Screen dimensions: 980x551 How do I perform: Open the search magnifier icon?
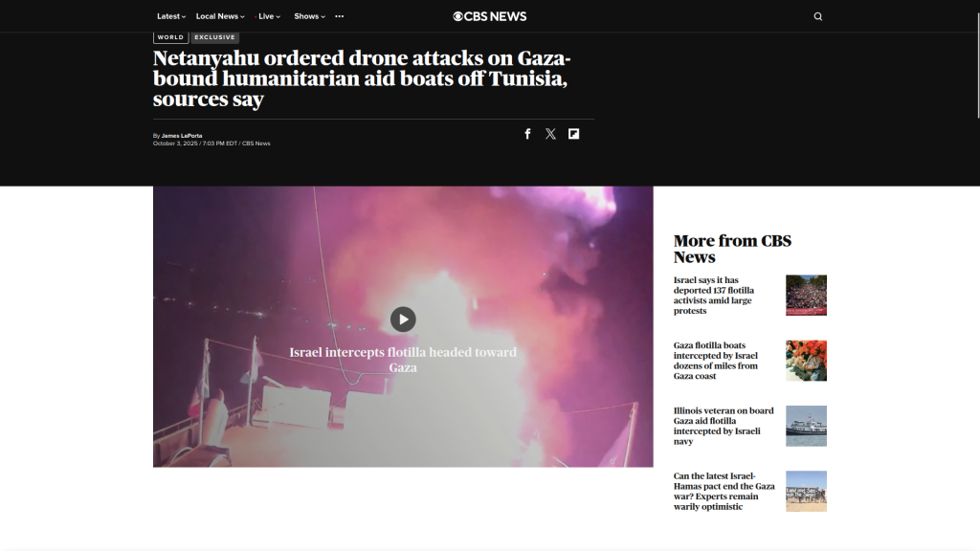(817, 16)
